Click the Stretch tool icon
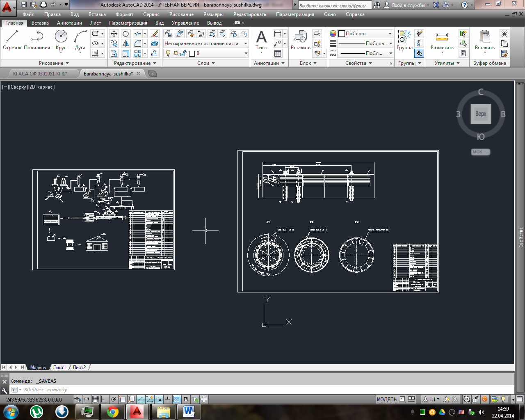The height and width of the screenshot is (420, 525). (114, 53)
